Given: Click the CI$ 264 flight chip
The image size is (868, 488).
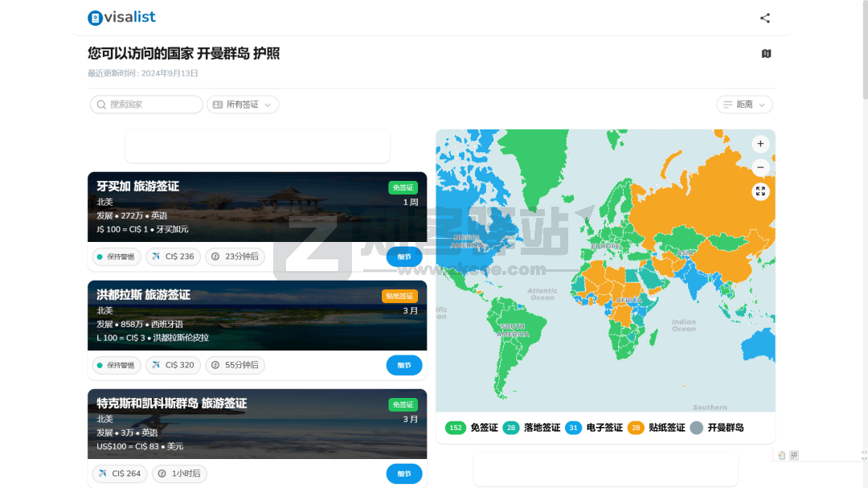Looking at the screenshot, I should tap(120, 474).
